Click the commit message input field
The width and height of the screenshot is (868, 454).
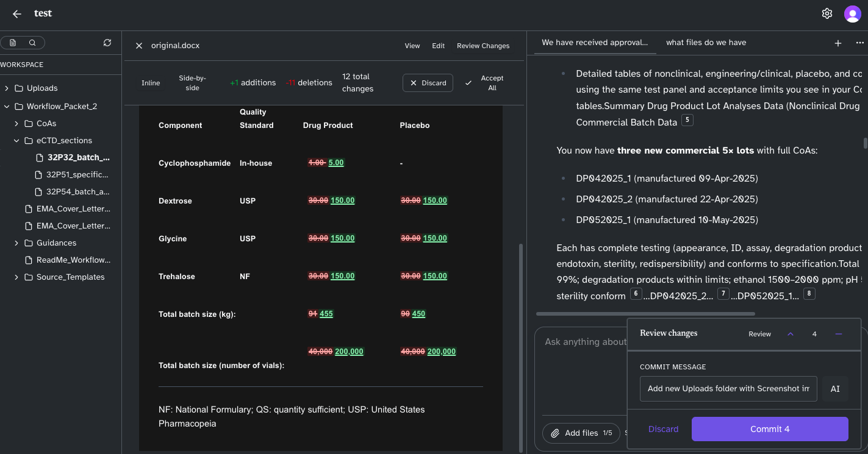coord(728,388)
